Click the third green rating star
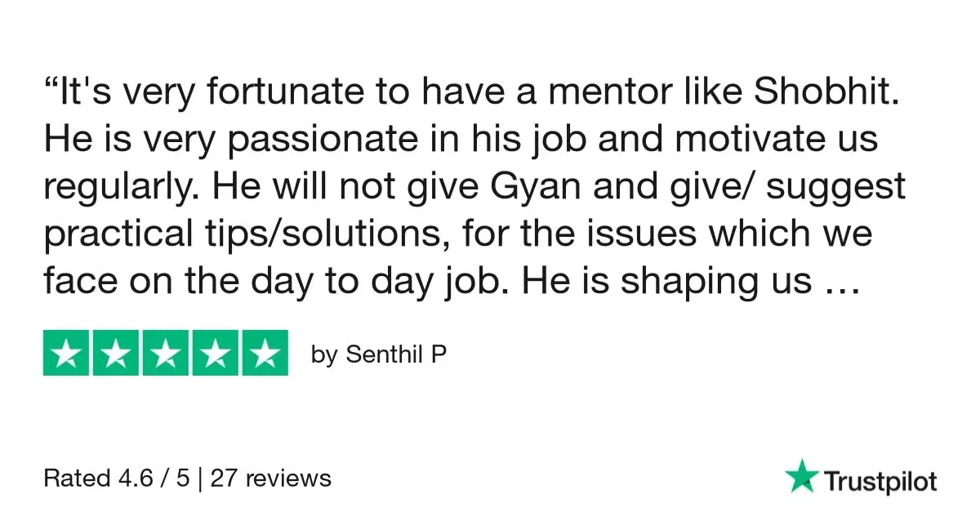The height and width of the screenshot is (512, 980). coord(166,353)
